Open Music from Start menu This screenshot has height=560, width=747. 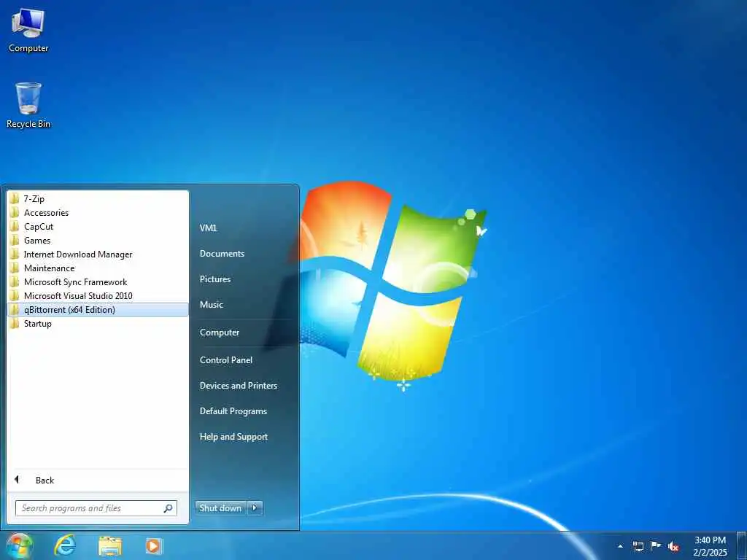click(x=211, y=304)
